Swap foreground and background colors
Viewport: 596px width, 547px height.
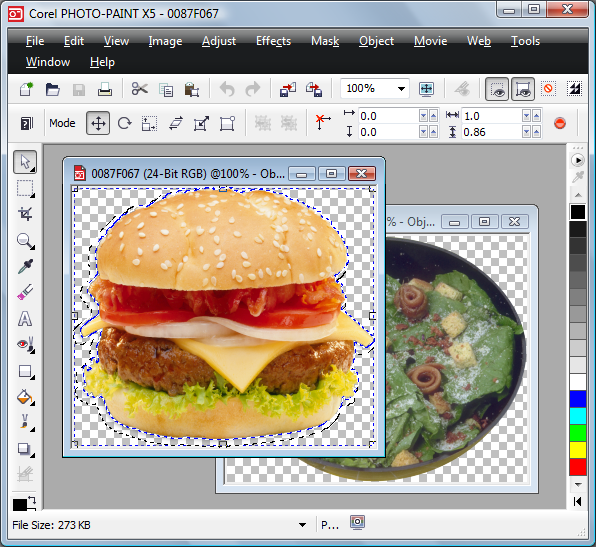tap(32, 500)
